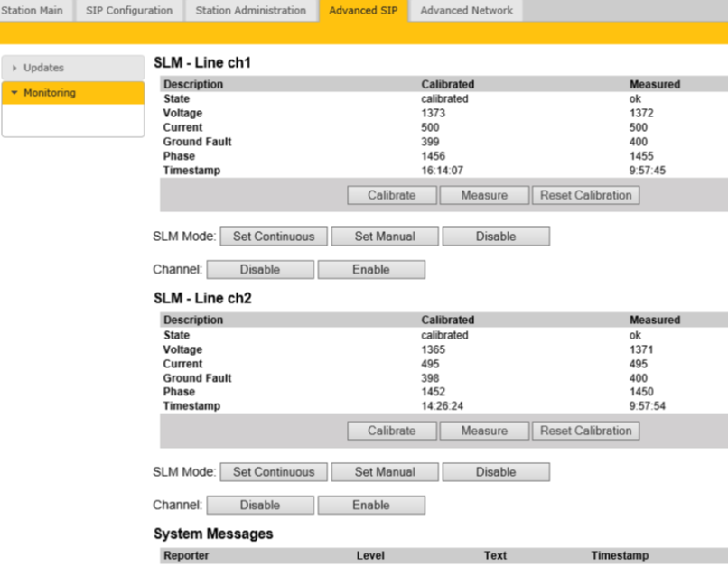Viewport: 728px width, 567px height.
Task: Select the Advanced Network tab
Action: point(466,11)
